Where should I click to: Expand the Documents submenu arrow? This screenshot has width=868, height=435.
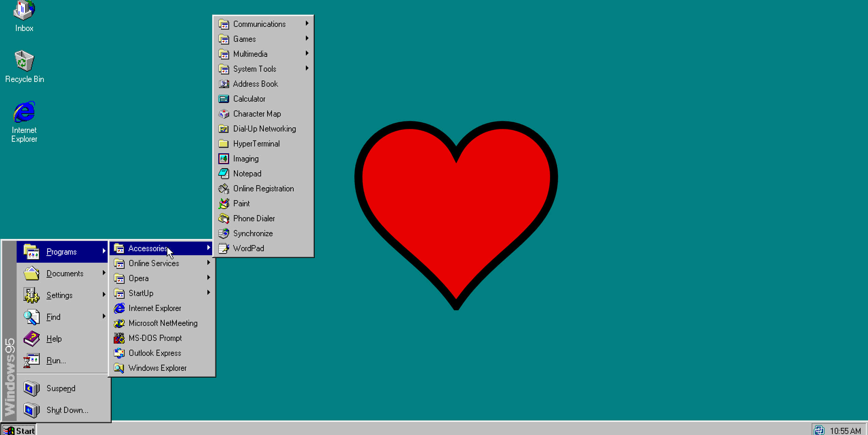pyautogui.click(x=104, y=273)
